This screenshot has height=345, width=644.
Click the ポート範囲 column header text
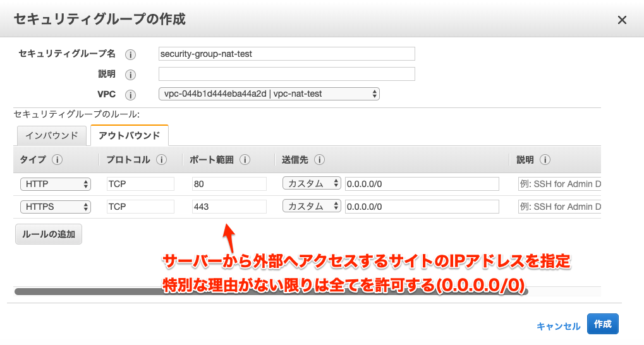point(212,160)
